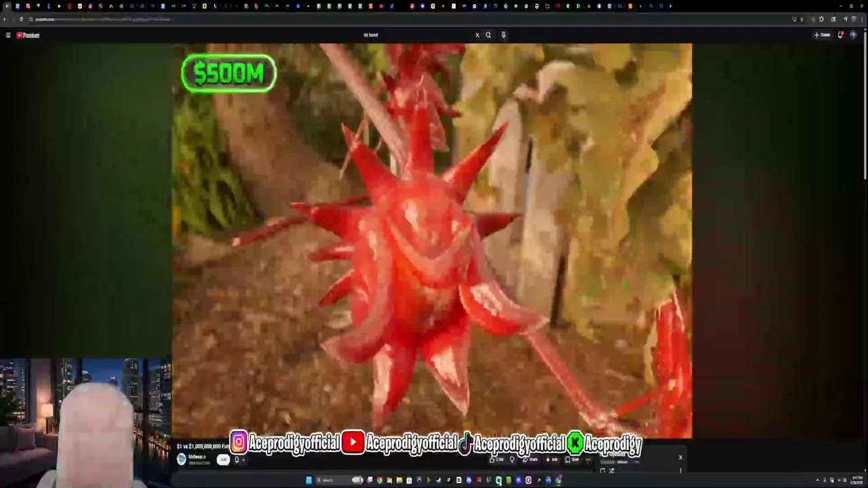Reload the page using the refresh icon

(21, 19)
